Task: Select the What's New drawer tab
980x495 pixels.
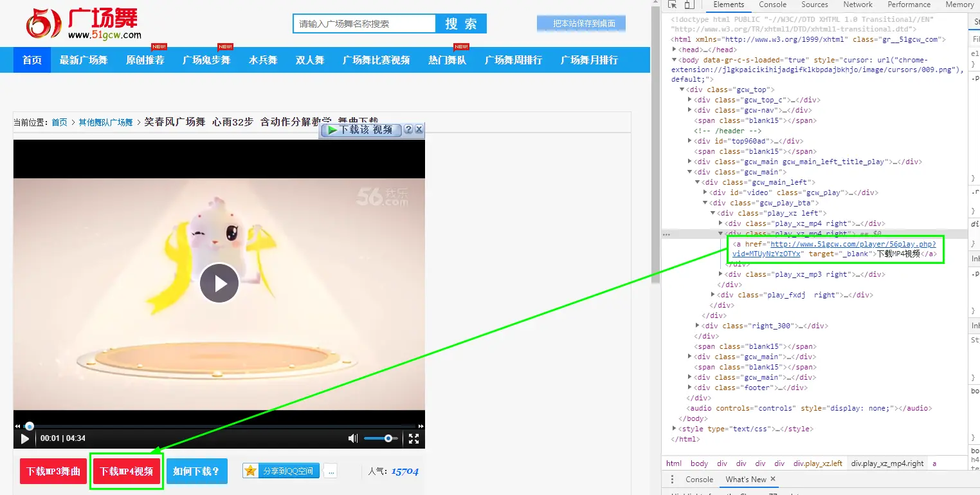Action: (746, 480)
